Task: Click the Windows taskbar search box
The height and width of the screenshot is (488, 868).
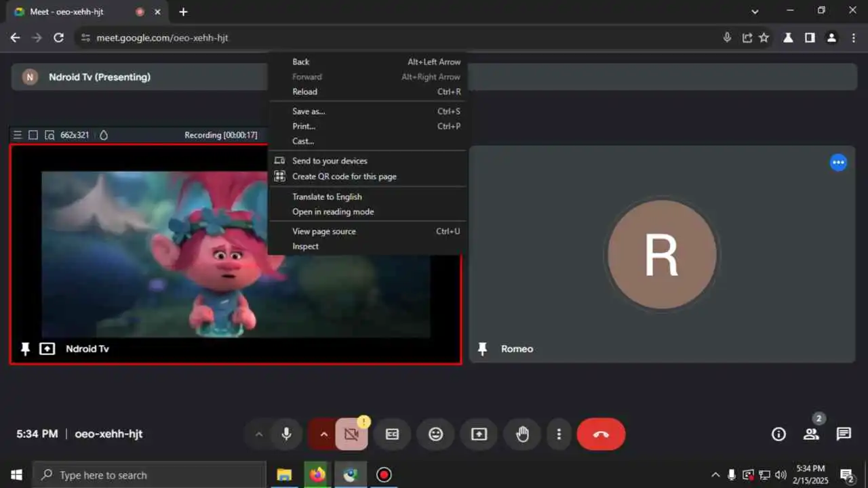Action: point(149,475)
